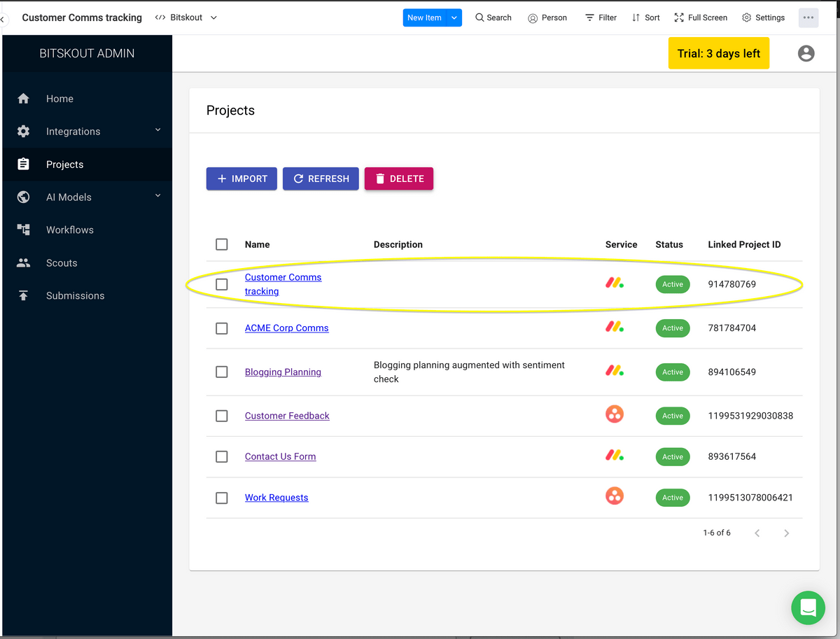
Task: Open the user account avatar icon
Action: 806,53
